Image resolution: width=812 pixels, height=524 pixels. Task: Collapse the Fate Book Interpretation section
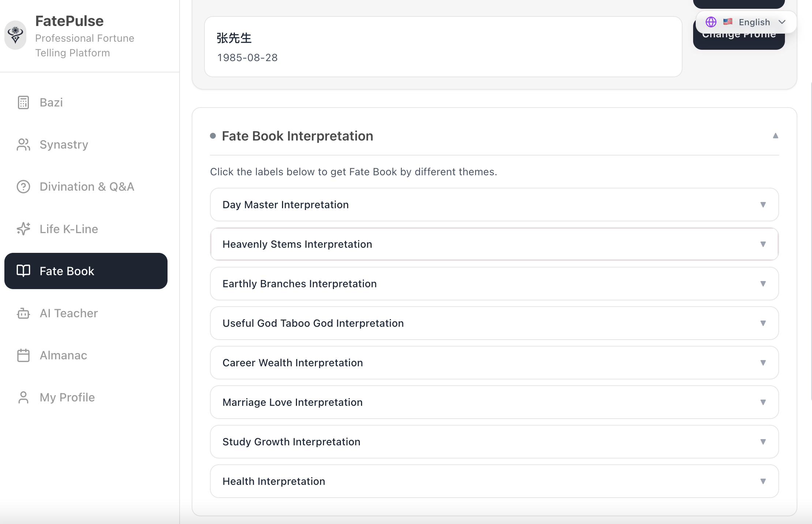[775, 136]
